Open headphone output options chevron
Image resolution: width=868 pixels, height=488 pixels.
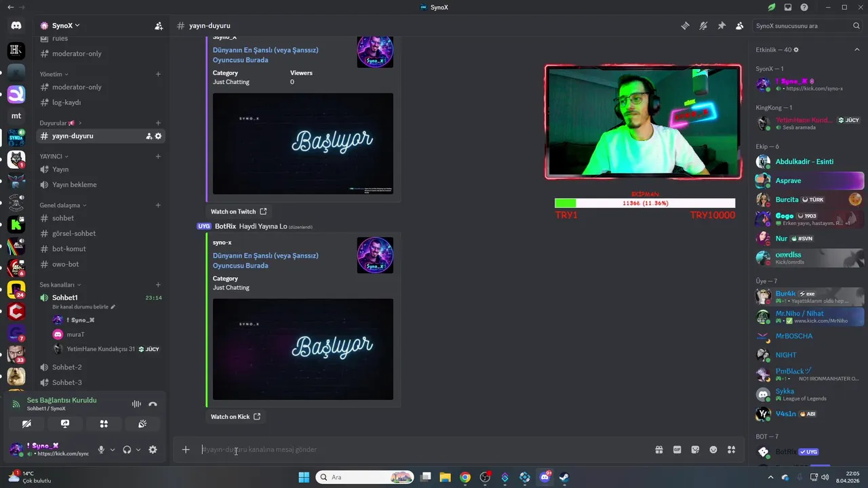[x=138, y=449]
